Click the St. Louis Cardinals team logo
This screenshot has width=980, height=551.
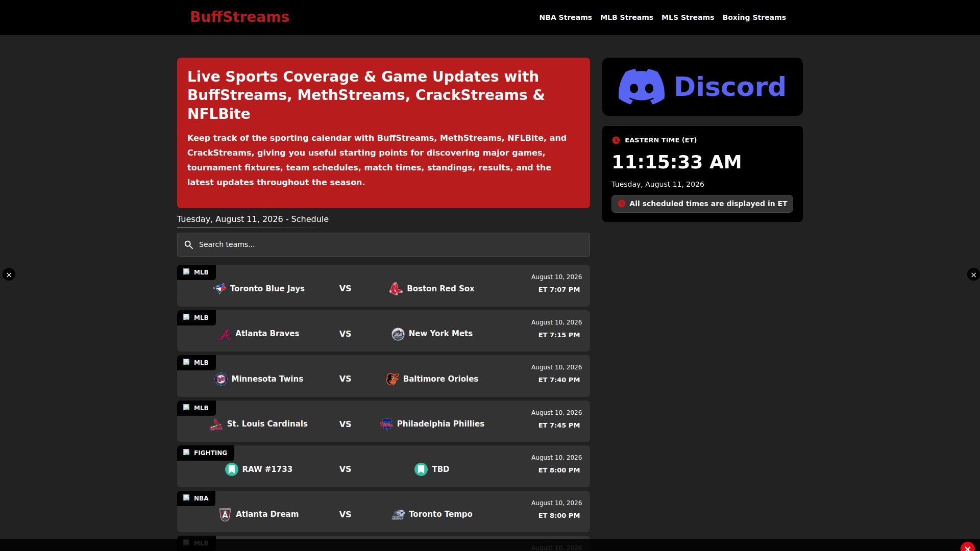point(216,424)
